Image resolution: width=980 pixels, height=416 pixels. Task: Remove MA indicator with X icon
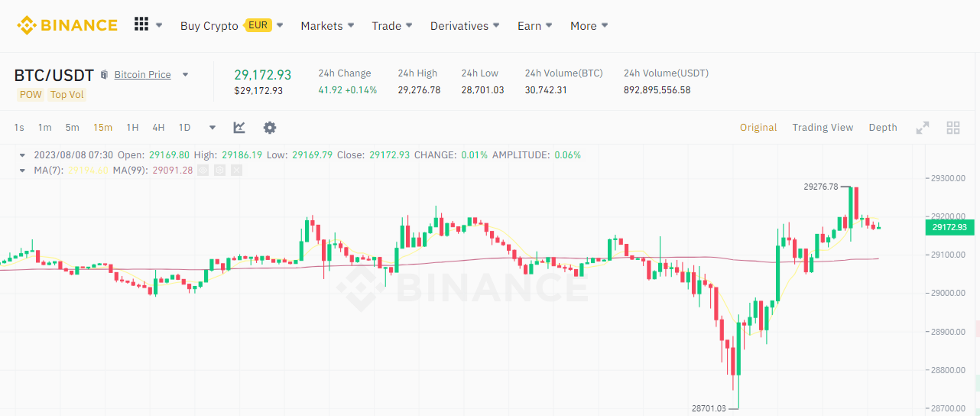pyautogui.click(x=236, y=170)
